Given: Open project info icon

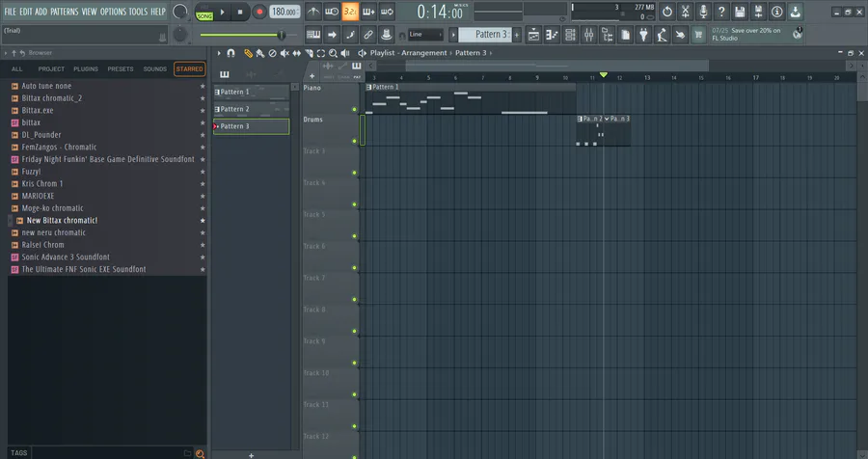Looking at the screenshot, I should click(x=776, y=11).
